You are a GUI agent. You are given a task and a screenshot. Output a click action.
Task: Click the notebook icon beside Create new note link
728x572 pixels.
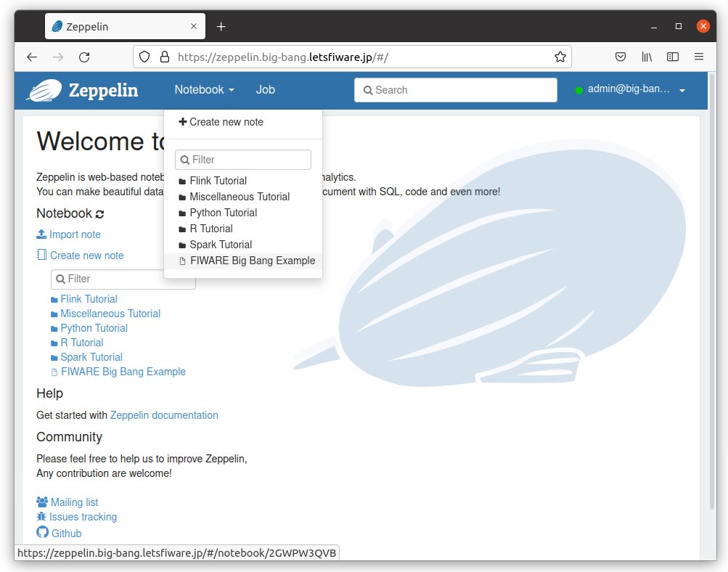coord(42,255)
